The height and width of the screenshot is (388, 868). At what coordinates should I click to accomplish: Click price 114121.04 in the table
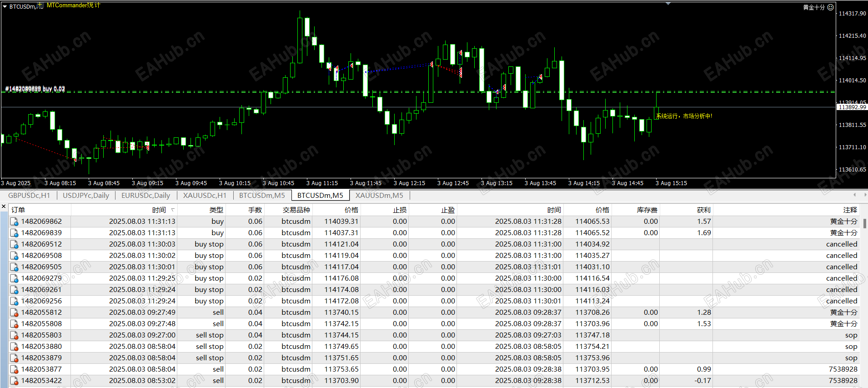[x=341, y=244]
